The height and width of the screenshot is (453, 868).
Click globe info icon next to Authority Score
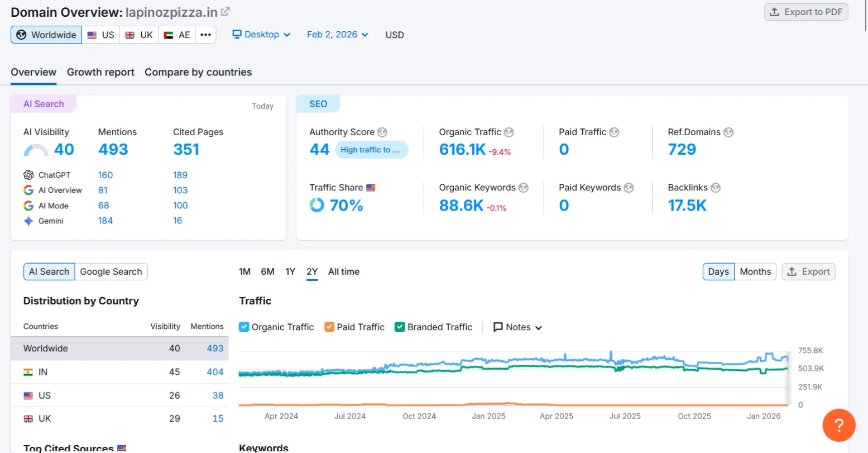(382, 132)
